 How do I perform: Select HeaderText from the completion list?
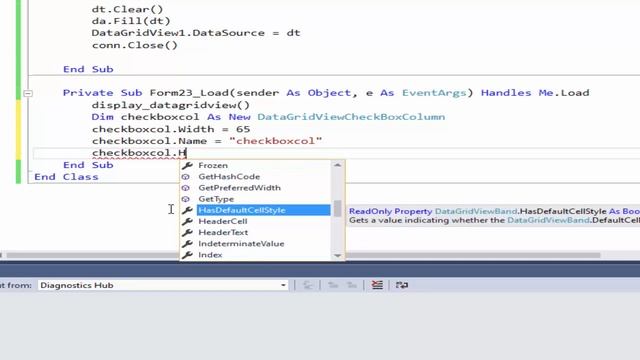pos(223,232)
